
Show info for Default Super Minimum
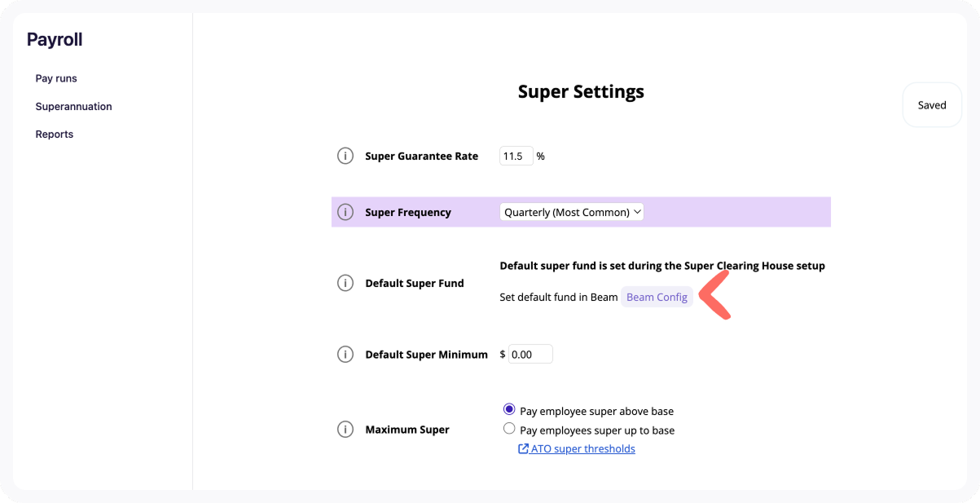345,355
